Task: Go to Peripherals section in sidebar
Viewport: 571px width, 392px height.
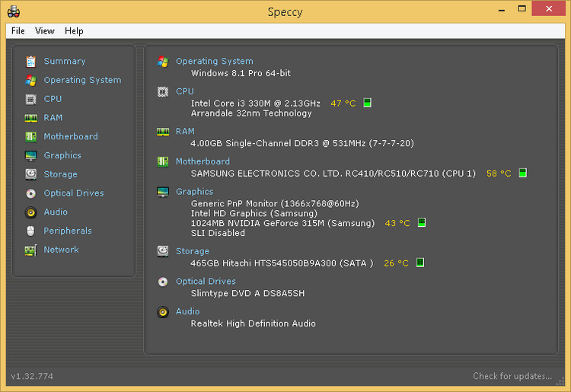Action: (68, 231)
